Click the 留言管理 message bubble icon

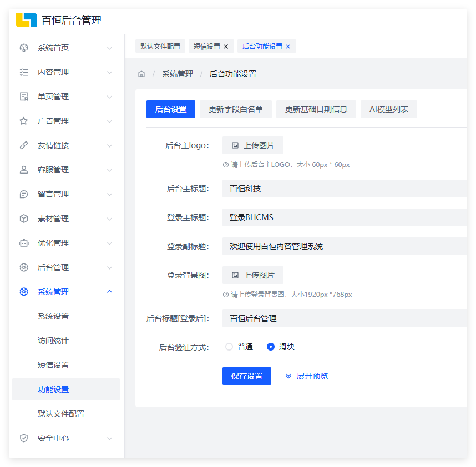click(x=23, y=194)
